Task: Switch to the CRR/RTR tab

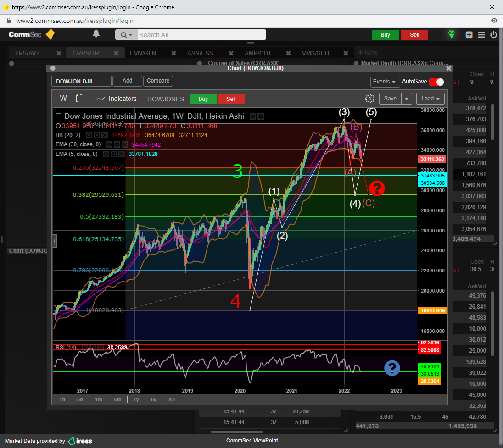Action: [x=86, y=53]
